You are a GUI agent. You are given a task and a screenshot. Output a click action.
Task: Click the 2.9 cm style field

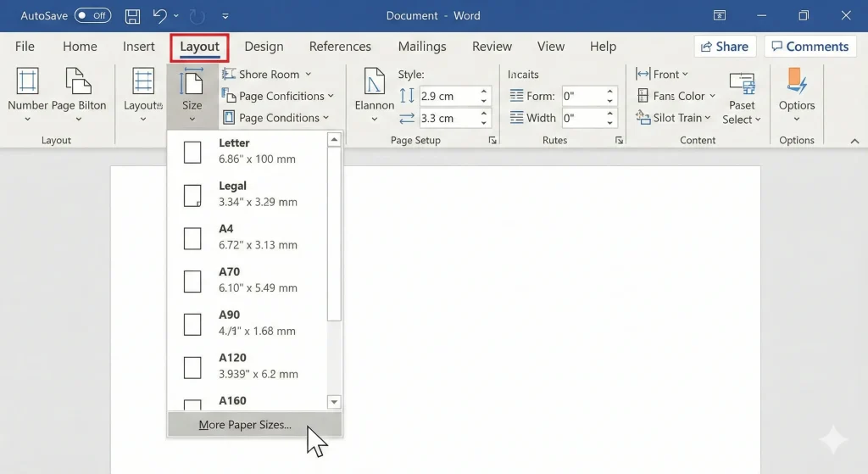tap(448, 97)
